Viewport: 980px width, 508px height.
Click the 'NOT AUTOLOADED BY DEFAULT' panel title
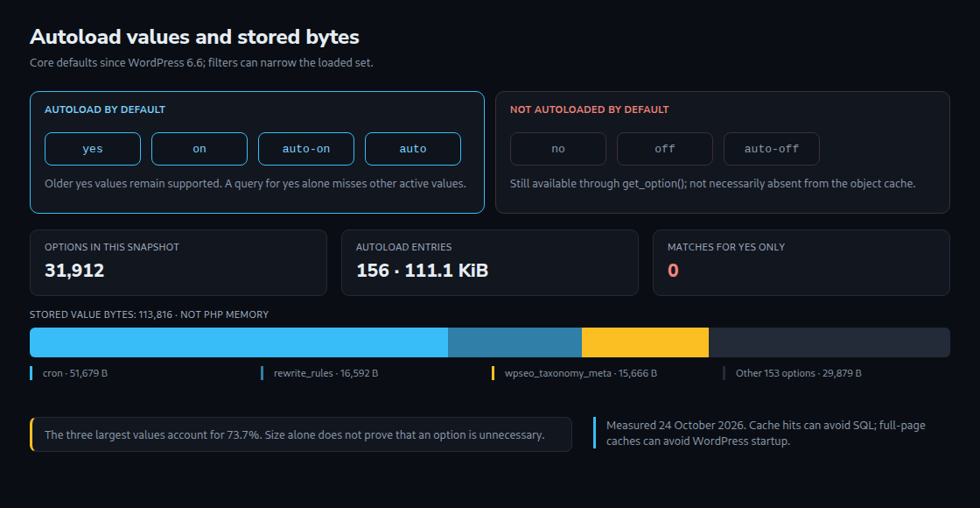click(x=590, y=109)
